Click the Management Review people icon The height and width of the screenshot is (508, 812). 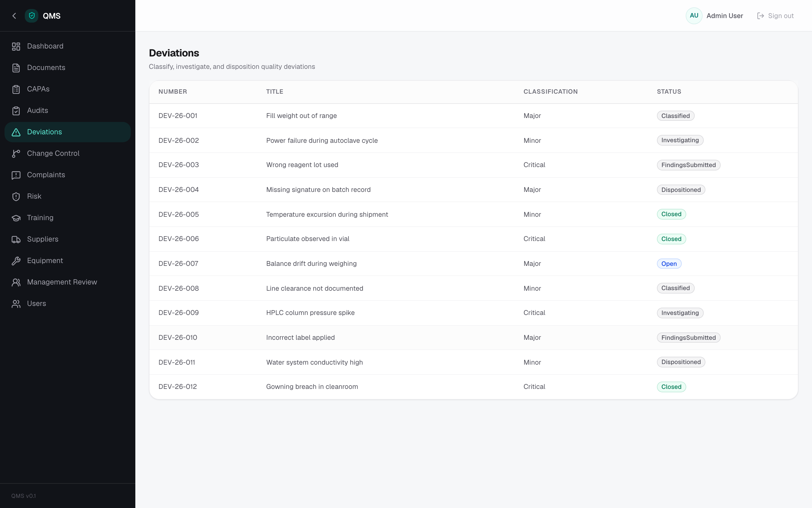pos(16,282)
